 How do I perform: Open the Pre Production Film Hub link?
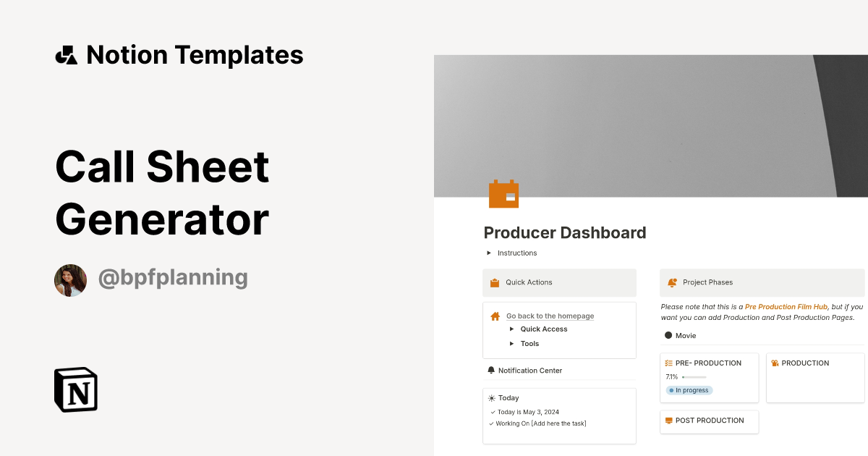[x=786, y=307]
